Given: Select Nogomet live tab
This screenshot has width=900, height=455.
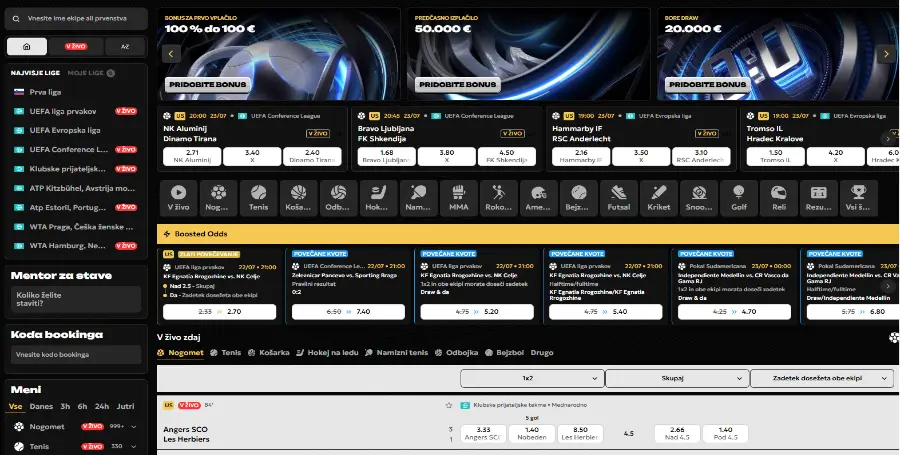Looking at the screenshot, I should [x=180, y=352].
